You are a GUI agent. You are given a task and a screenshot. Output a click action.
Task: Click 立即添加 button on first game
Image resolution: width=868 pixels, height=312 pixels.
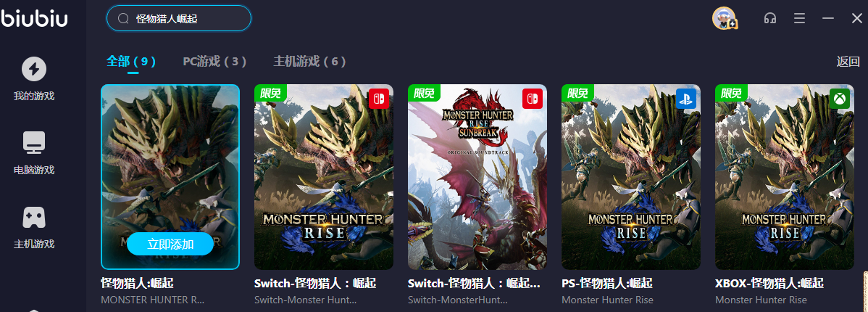[170, 244]
